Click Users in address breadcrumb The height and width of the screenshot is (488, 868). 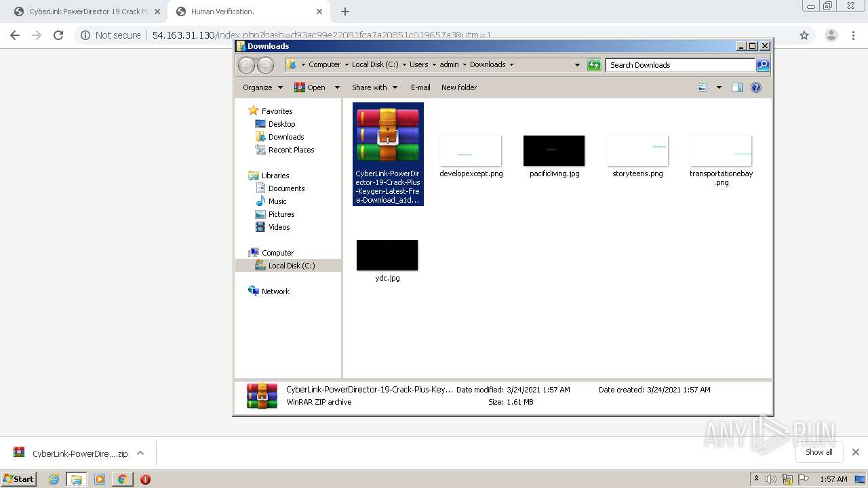click(418, 65)
